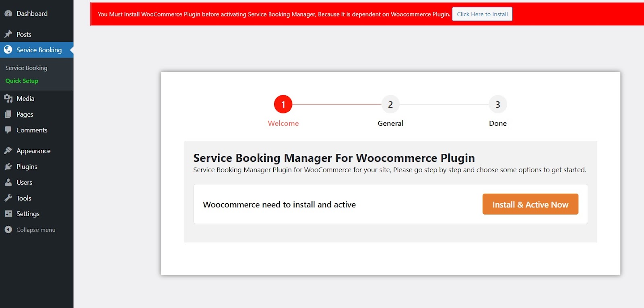Select step 2 circle in wizard

[390, 104]
